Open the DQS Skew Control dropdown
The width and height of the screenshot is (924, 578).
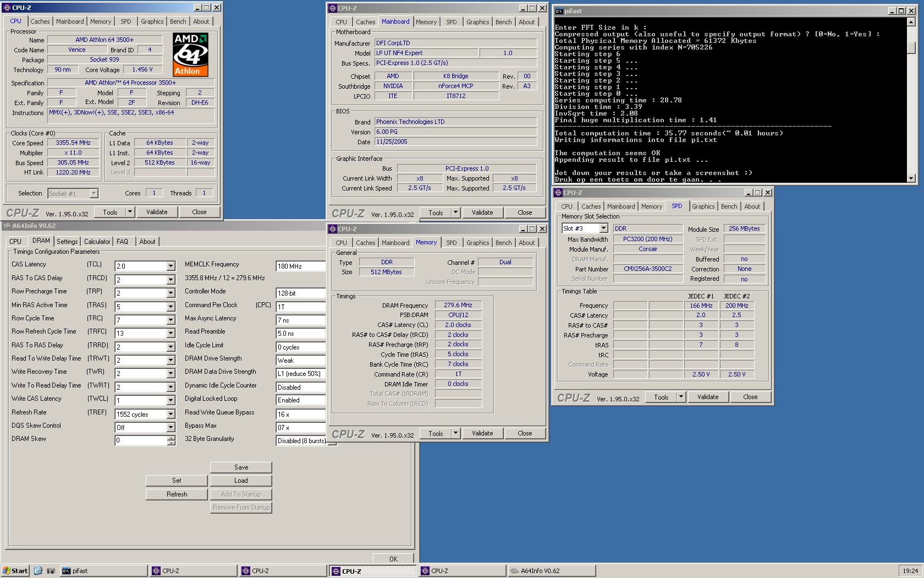point(170,428)
